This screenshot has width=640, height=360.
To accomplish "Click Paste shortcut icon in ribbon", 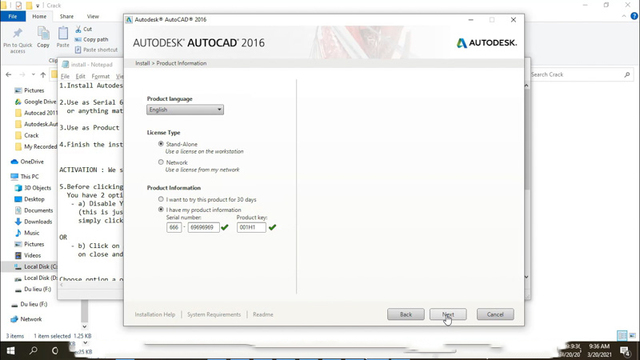I will click(x=78, y=50).
